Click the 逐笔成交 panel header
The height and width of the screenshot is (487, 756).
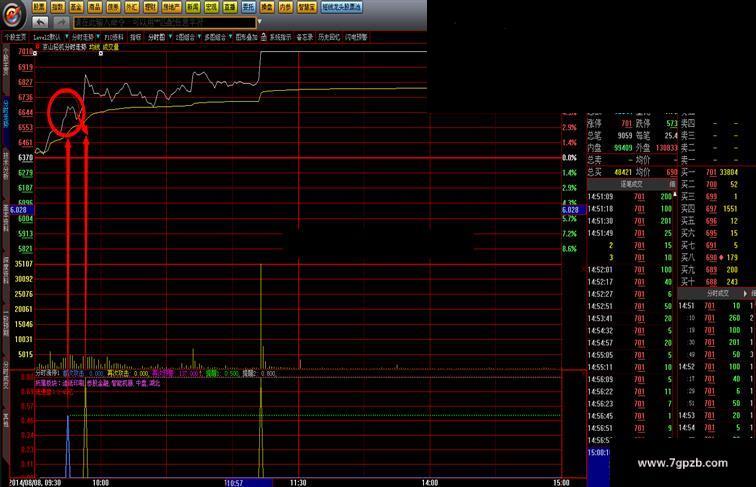point(631,184)
